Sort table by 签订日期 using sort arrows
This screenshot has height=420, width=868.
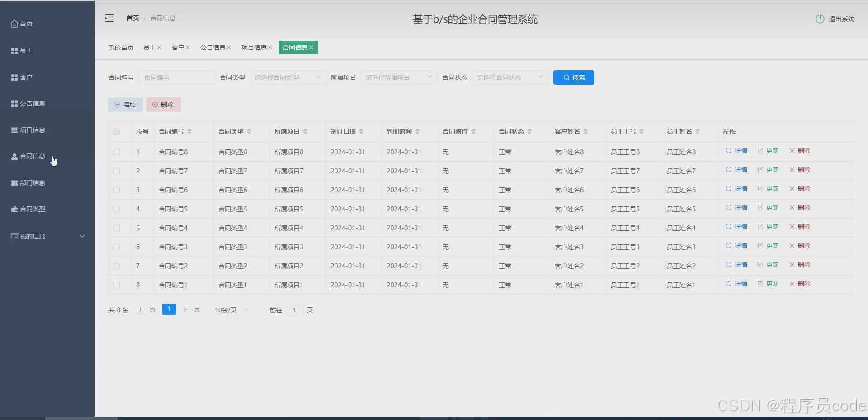click(x=362, y=131)
